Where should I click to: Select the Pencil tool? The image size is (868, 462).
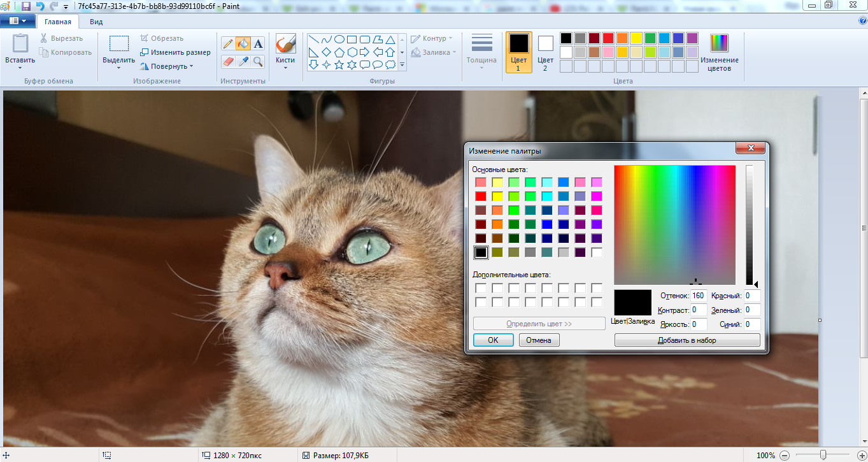pos(228,43)
